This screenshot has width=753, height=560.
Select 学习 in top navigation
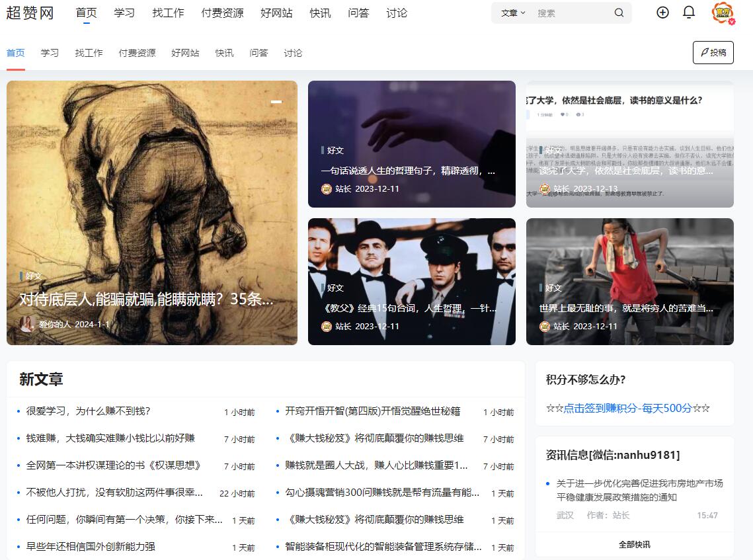pos(124,13)
